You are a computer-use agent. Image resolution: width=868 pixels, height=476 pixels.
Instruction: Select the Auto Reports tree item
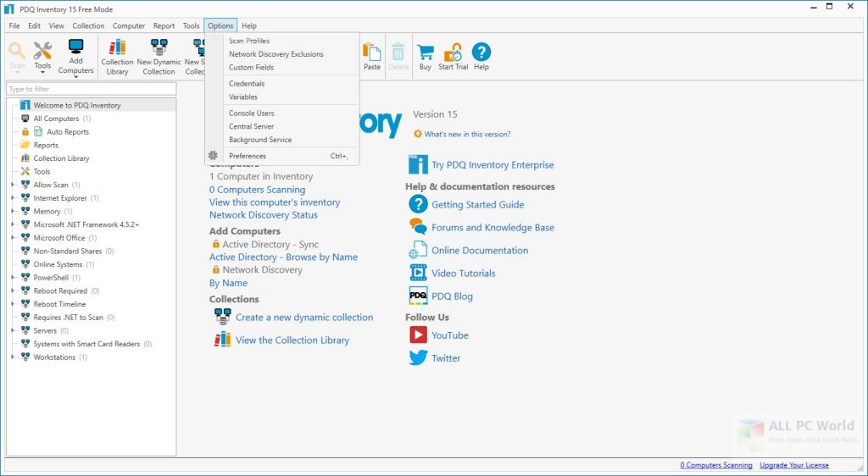point(68,131)
